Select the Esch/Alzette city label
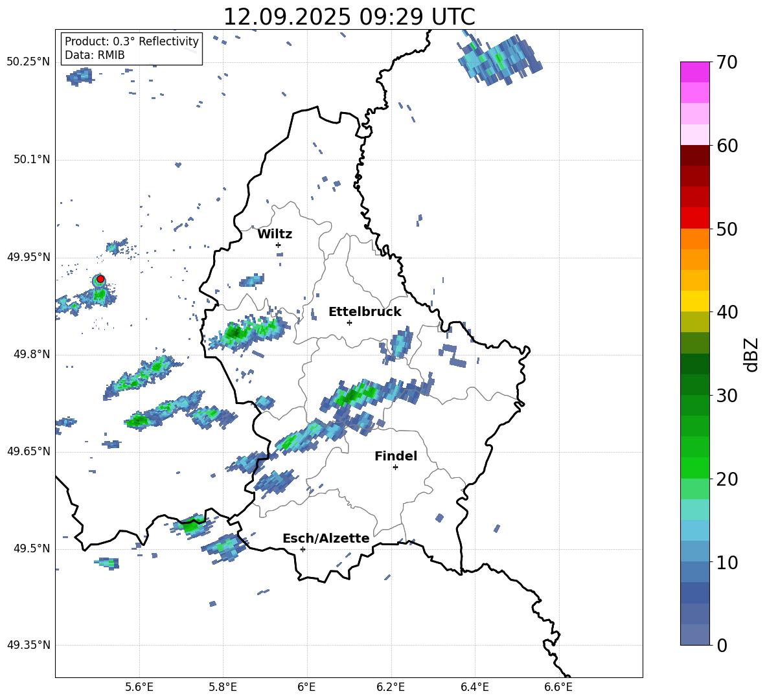The height and width of the screenshot is (700, 767). pos(326,538)
